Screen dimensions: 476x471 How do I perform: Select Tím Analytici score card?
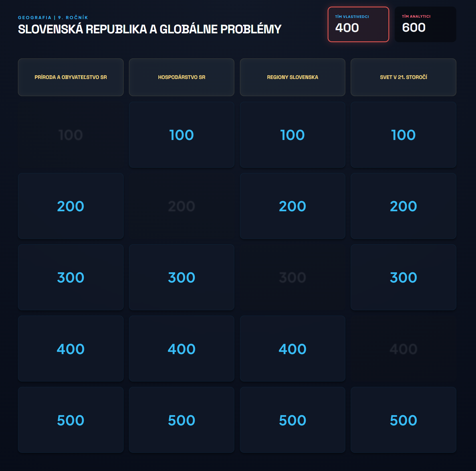click(x=425, y=24)
